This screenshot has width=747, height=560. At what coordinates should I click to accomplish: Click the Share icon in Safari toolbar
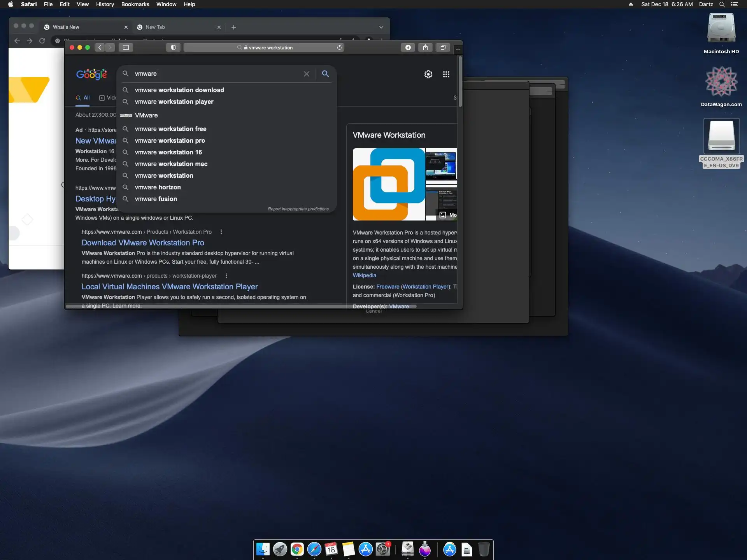click(425, 47)
